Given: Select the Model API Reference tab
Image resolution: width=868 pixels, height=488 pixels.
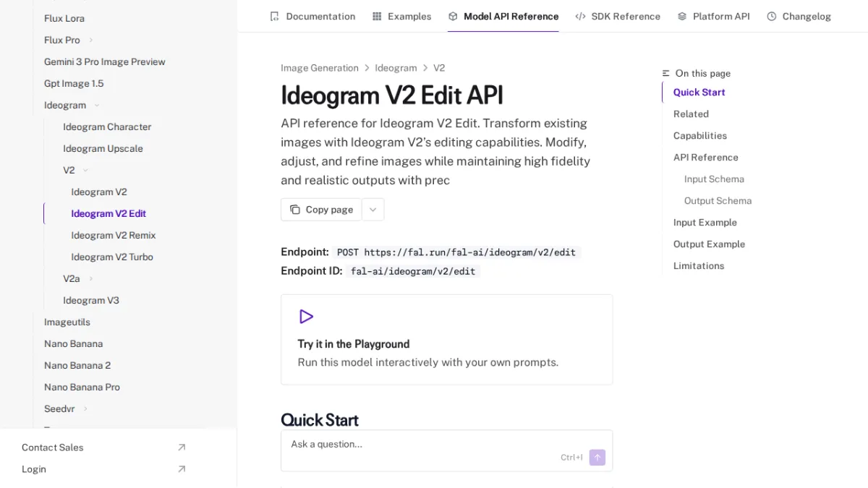Looking at the screenshot, I should coord(503,16).
